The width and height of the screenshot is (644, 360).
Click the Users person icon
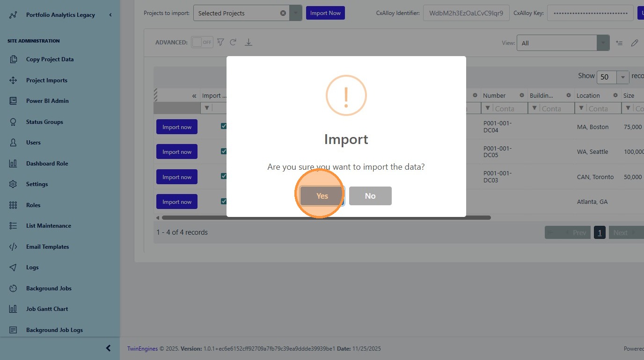[13, 143]
